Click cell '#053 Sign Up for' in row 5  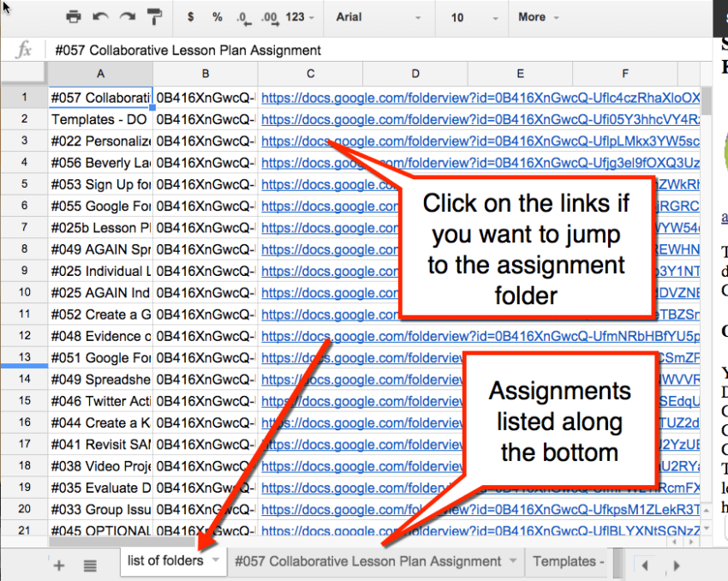(x=100, y=184)
